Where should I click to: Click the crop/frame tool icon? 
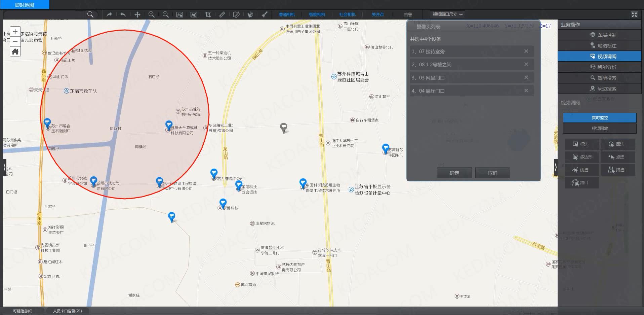click(x=208, y=14)
